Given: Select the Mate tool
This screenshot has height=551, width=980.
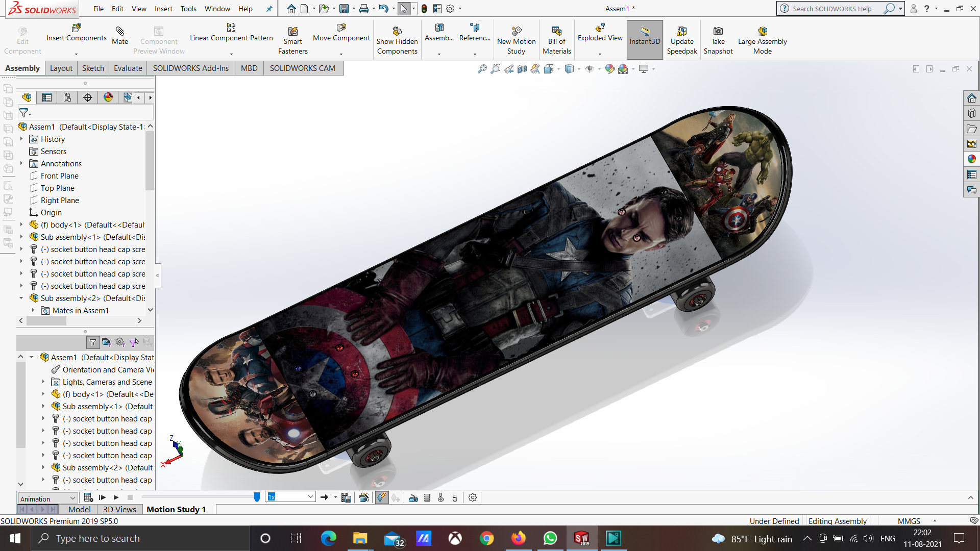Looking at the screenshot, I should coord(120,35).
